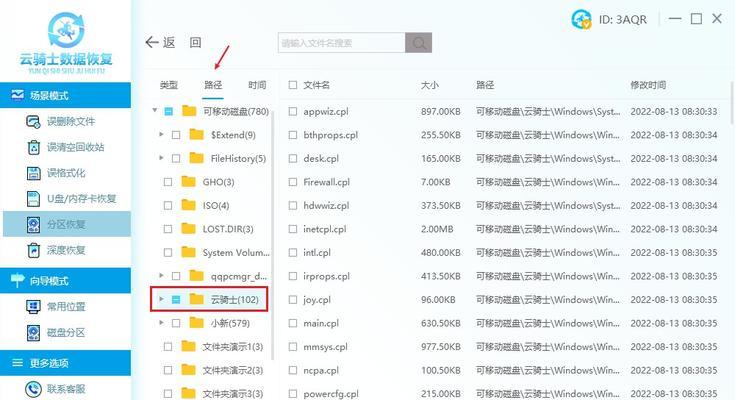Select the 误清空回收站 recycle bin icon
The height and width of the screenshot is (400, 735).
[33, 147]
